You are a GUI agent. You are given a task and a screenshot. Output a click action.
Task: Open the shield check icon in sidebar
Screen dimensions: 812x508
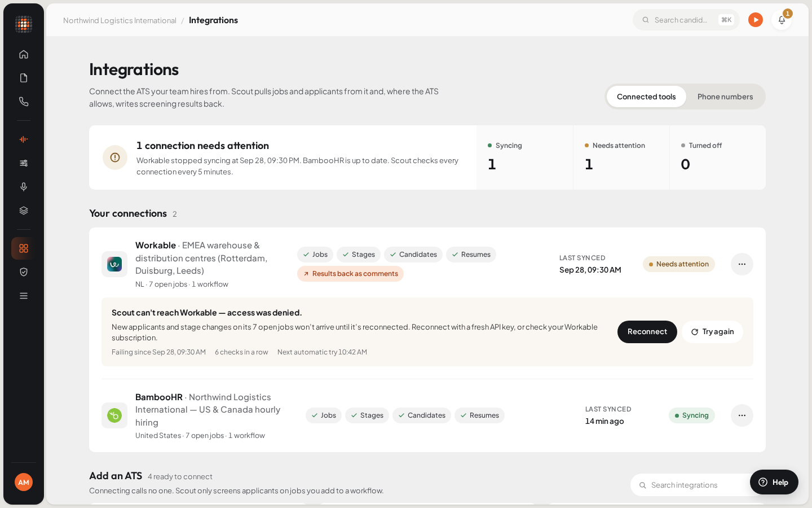(x=24, y=272)
